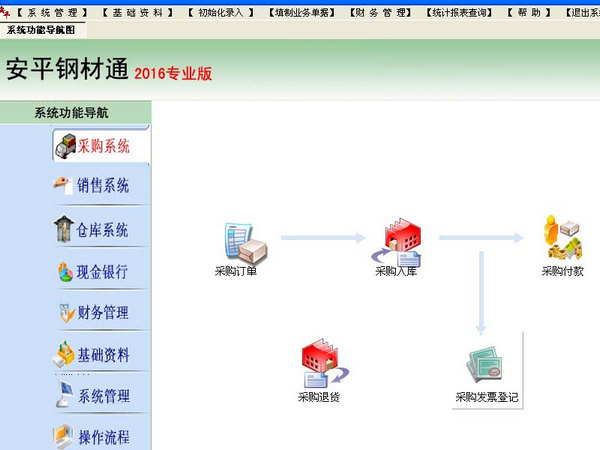Click the 财务管理 icon in sidebar

67,312
